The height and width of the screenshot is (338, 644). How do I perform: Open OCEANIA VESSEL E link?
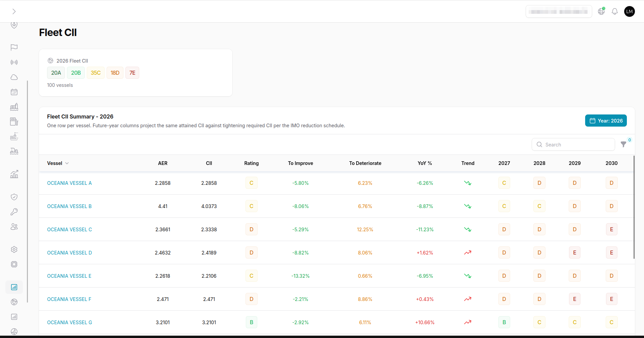69,276
